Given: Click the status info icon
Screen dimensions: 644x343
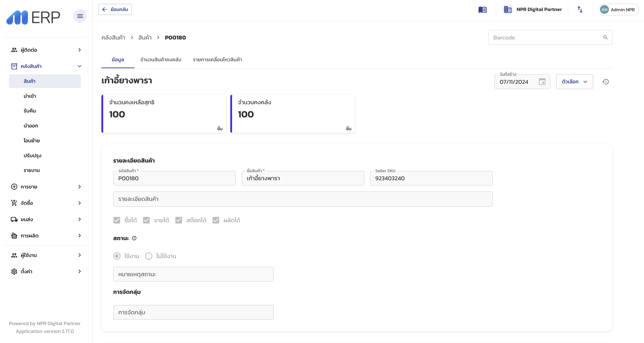Looking at the screenshot, I should pos(134,238).
